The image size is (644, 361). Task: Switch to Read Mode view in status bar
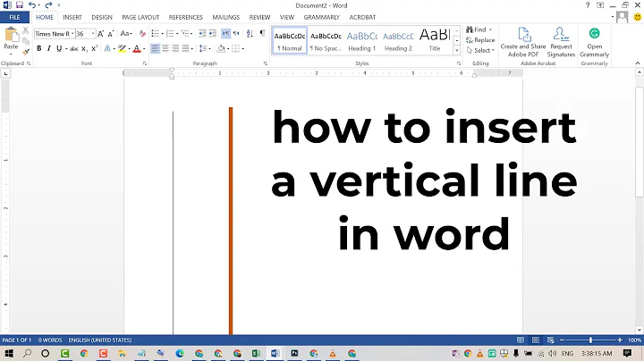[521, 340]
